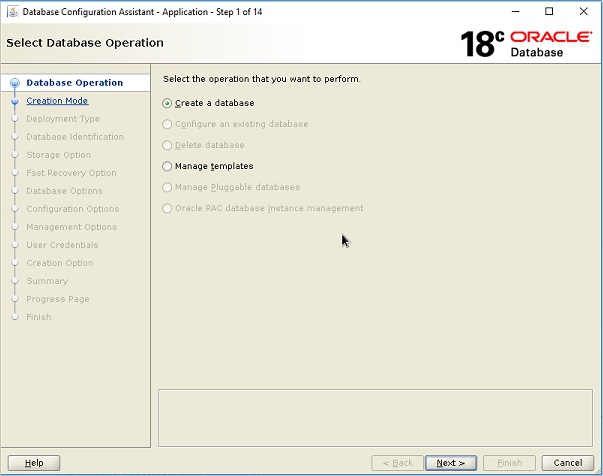Screen dimensions: 603x476
Task: Click the Finish step in sidebar
Action: pos(38,317)
